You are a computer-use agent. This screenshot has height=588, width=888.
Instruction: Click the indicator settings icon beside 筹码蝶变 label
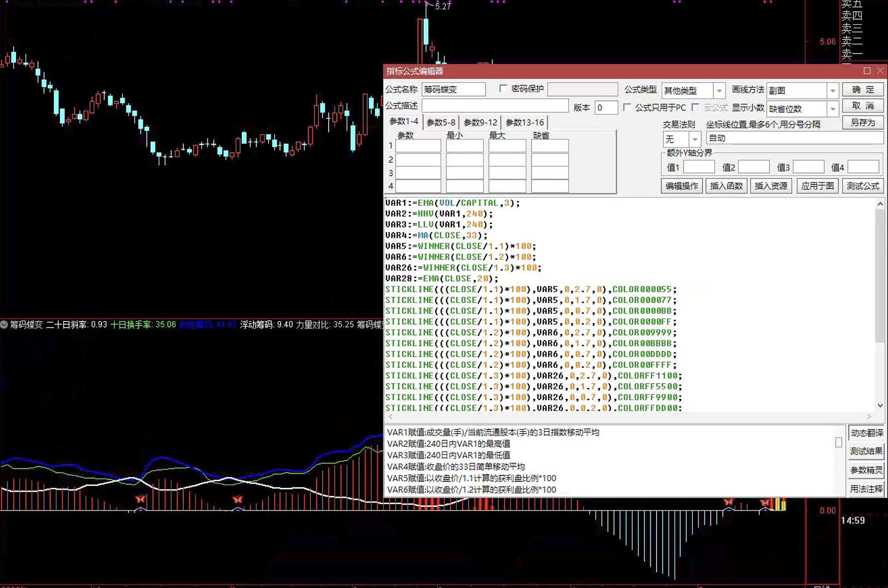point(4,325)
